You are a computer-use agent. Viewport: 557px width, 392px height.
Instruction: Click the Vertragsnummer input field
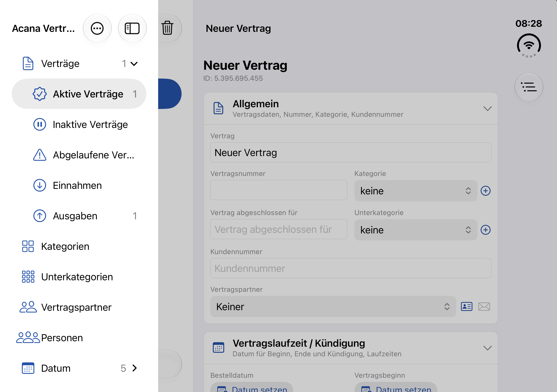(x=278, y=190)
